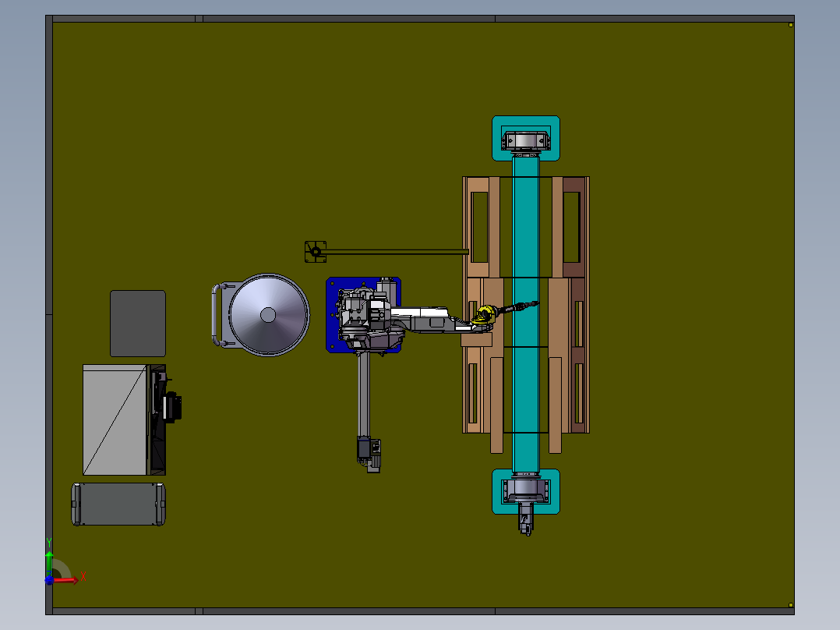The height and width of the screenshot is (630, 840).
Task: Select the handle bar beside the turntable
Action: [216, 315]
